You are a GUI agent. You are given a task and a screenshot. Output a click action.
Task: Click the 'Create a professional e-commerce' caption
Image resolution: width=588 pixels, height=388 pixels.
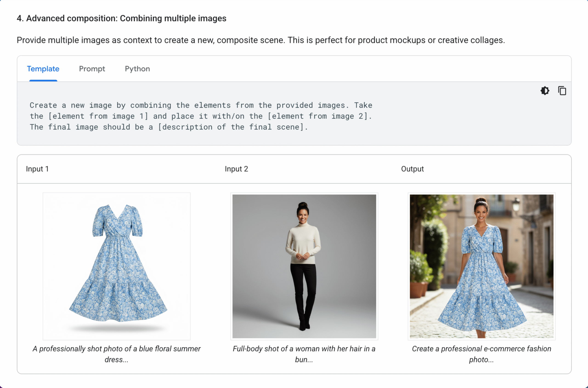click(481, 354)
